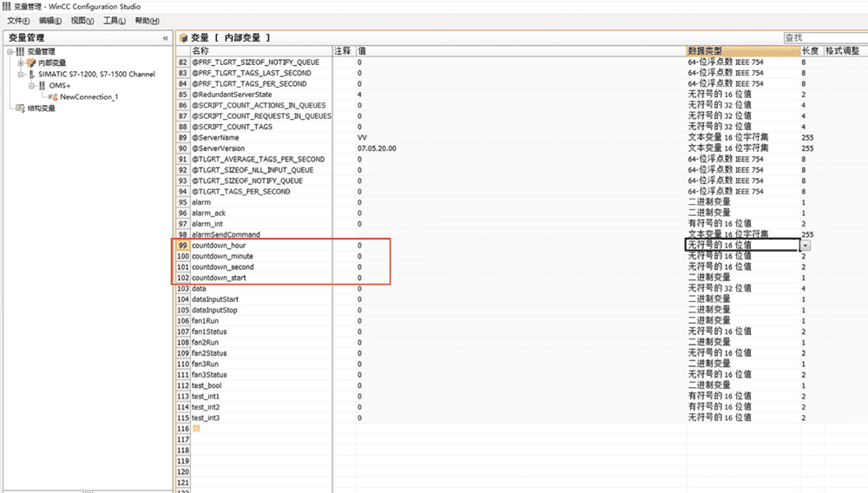Viewport: 868px width, 493px height.
Task: Open the 工具(L) menu
Action: click(x=115, y=21)
